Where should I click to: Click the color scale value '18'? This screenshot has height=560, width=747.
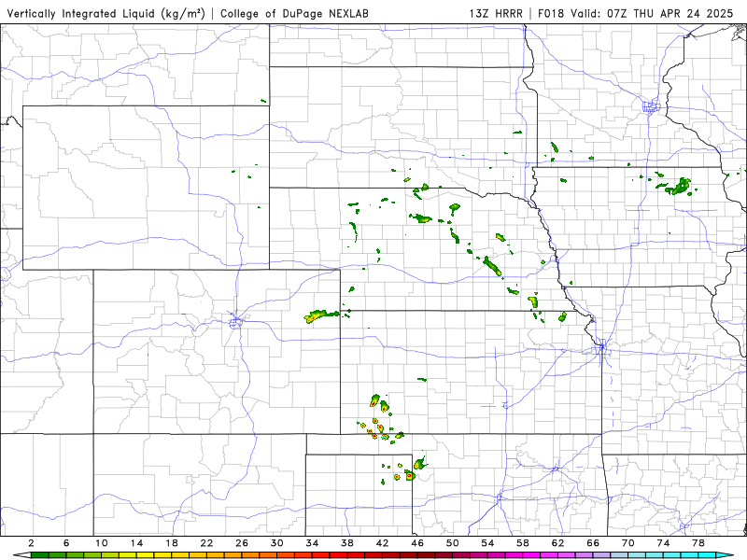pos(172,543)
